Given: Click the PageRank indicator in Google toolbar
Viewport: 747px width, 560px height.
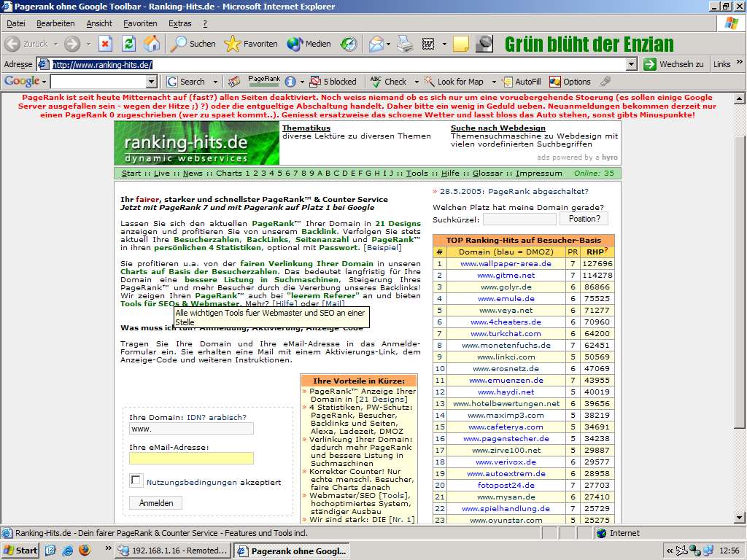Looking at the screenshot, I should (264, 81).
